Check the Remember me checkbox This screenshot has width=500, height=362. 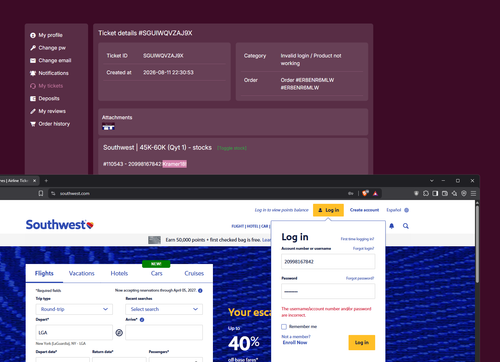click(x=284, y=327)
